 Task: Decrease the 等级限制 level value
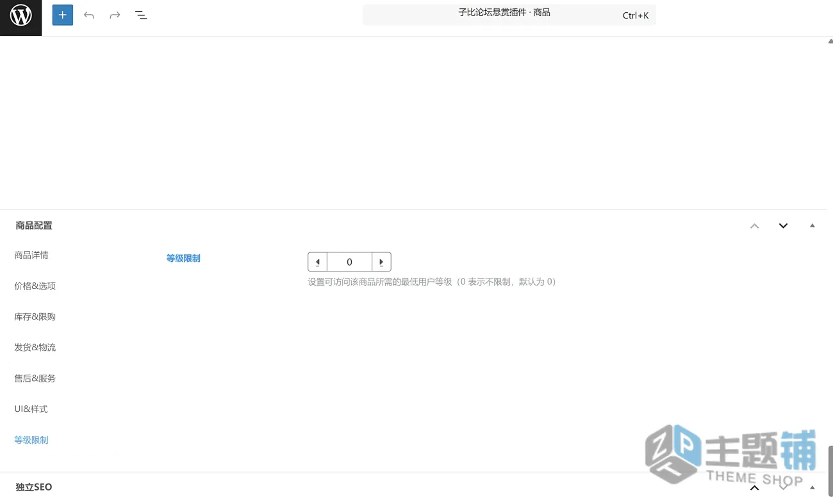pyautogui.click(x=318, y=262)
